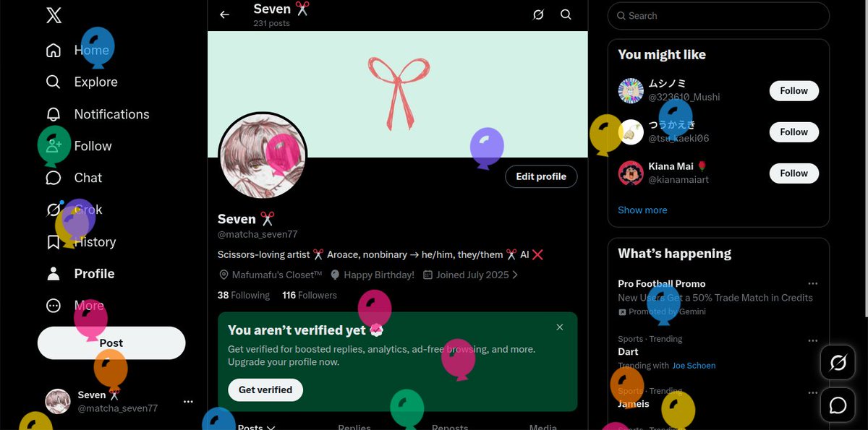Click the Grok icon in profile header
The height and width of the screenshot is (430, 868).
[538, 14]
